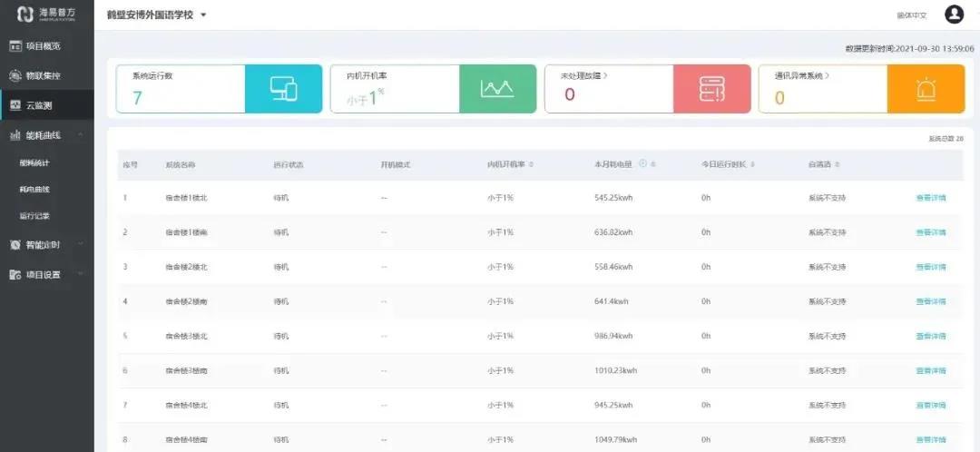Click the green 内机开机率 chart icon
This screenshot has height=452, width=980.
pyautogui.click(x=497, y=89)
